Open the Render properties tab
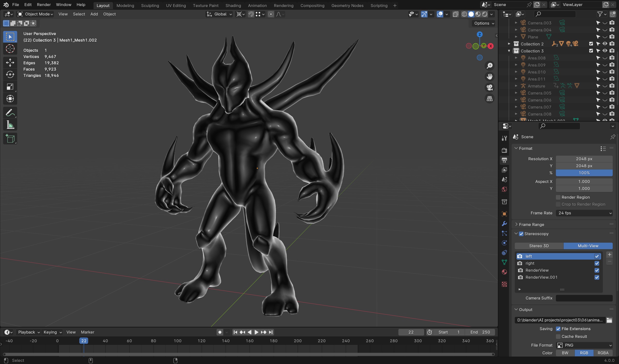 pos(504,150)
